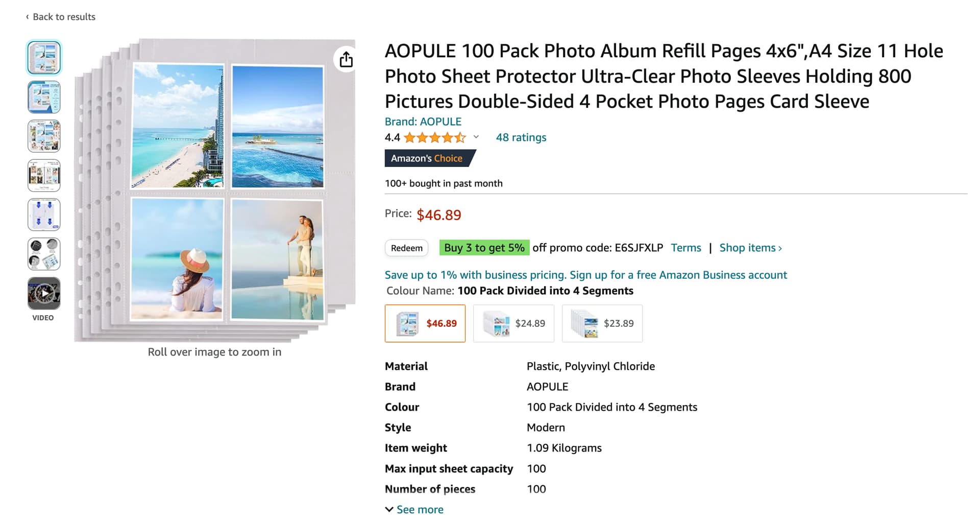Click the share icon on product image
Viewport: 980px width, 523px height.
(346, 59)
